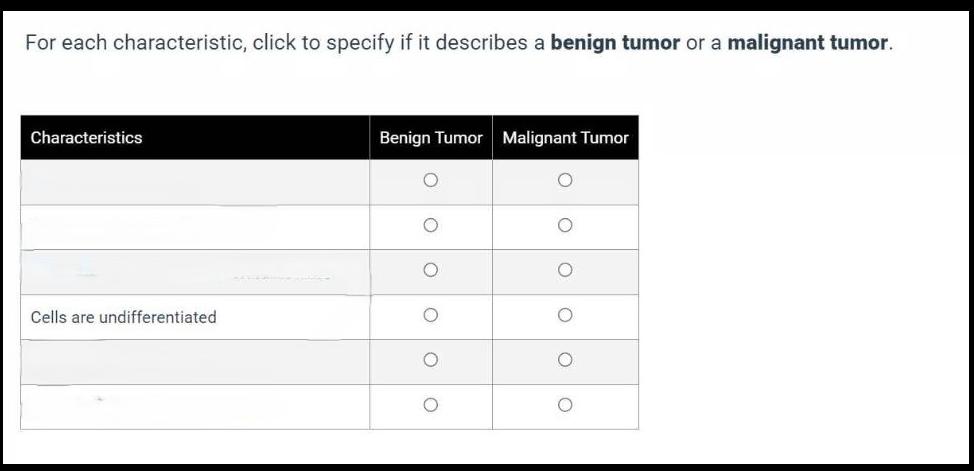Click bold 'malignant tumor' in the instructions

pos(807,43)
